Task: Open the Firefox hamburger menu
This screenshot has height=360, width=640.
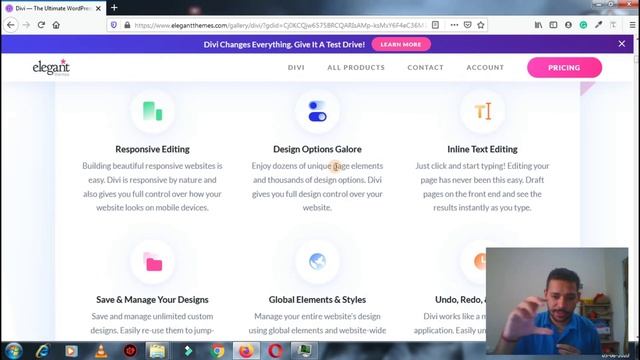Action: [x=632, y=25]
